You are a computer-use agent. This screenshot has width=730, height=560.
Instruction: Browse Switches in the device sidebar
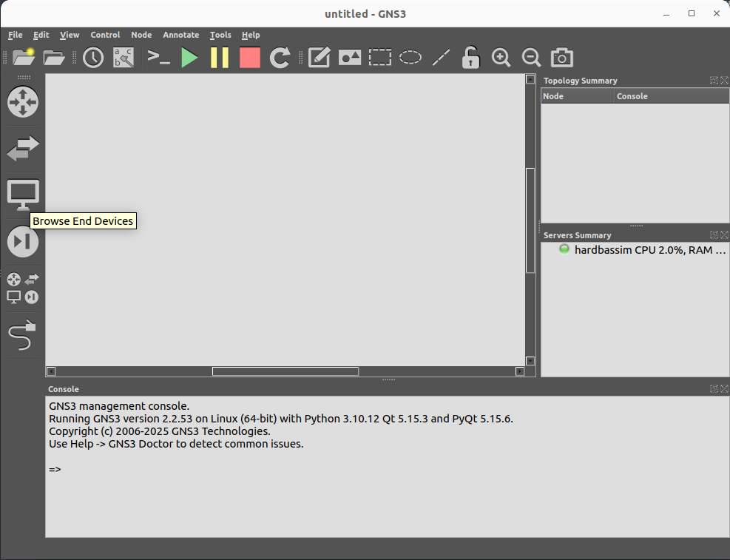click(x=23, y=149)
